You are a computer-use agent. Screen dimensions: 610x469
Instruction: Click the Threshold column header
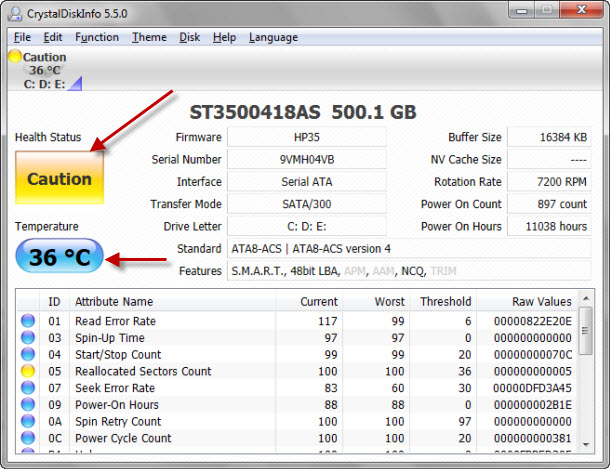click(x=443, y=302)
